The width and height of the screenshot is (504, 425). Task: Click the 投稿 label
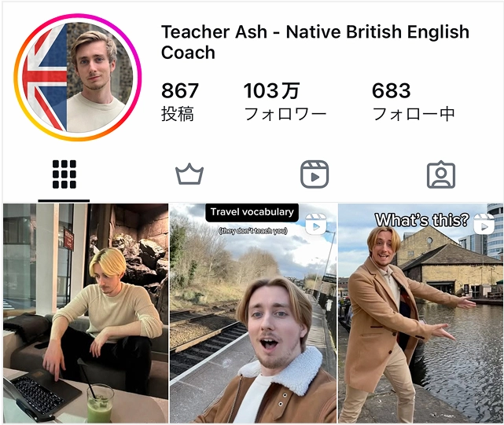coord(178,114)
